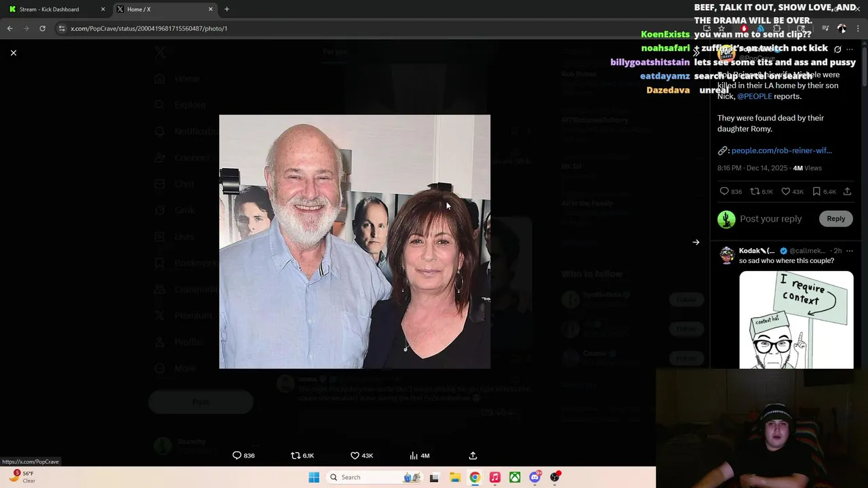View site information icon in the address bar
Screen dimensions: 868x488
pyautogui.click(x=62, y=28)
